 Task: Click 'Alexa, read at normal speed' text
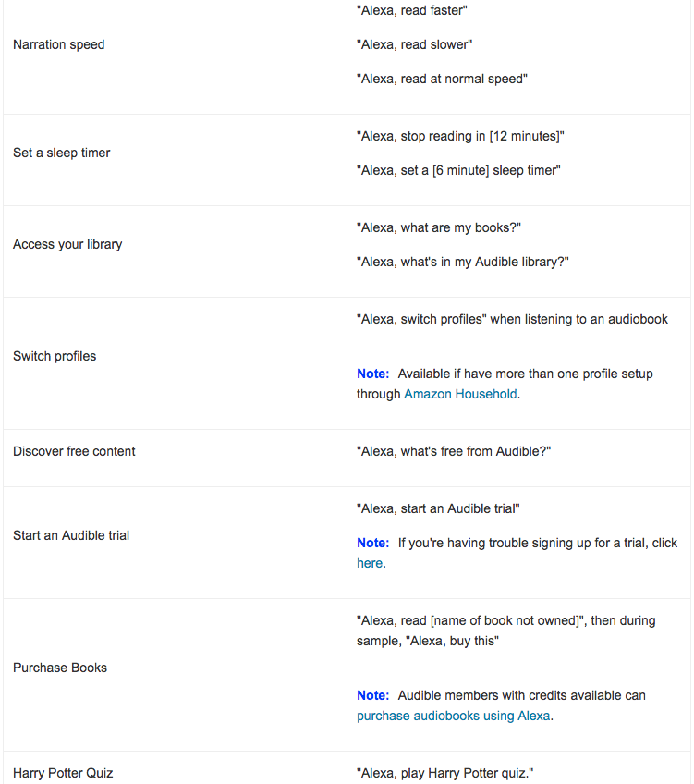[x=442, y=79]
